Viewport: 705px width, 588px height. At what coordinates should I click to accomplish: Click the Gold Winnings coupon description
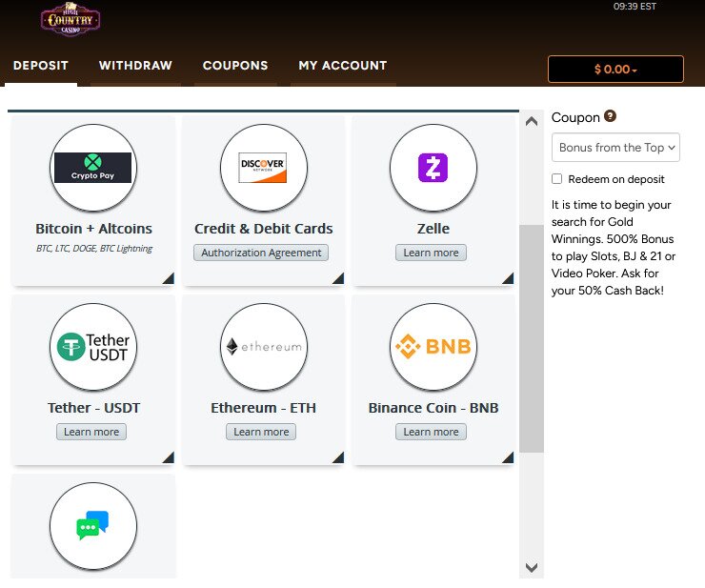click(x=614, y=248)
